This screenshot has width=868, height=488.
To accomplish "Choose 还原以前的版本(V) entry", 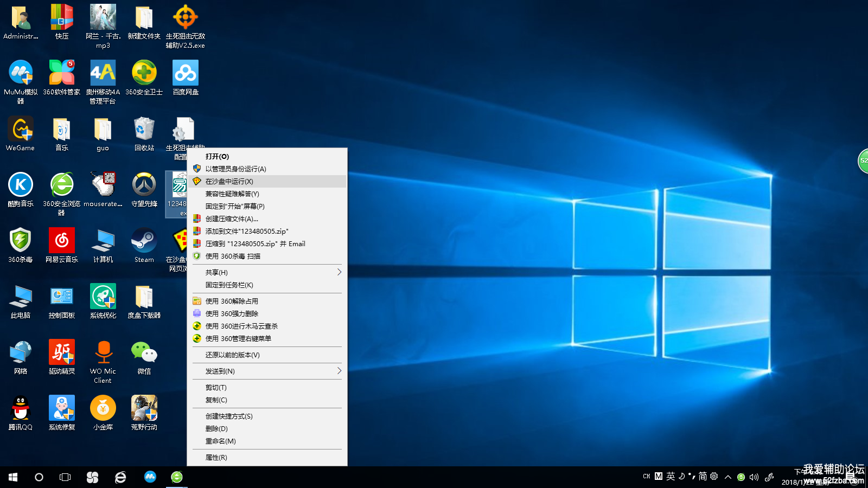I will point(267,355).
